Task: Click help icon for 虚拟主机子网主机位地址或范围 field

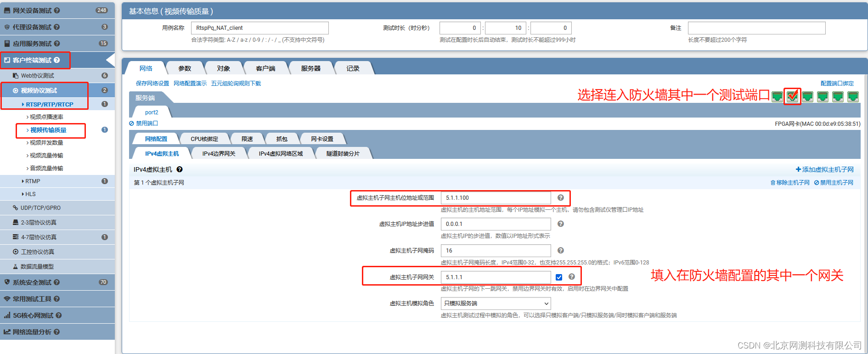Action: 561,197
